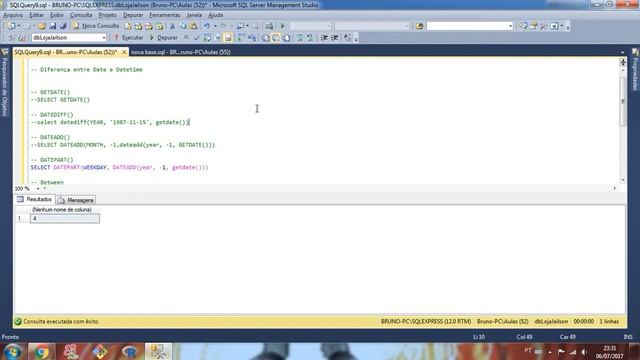
Task: Switch to the Mensagens tab
Action: coord(76,200)
